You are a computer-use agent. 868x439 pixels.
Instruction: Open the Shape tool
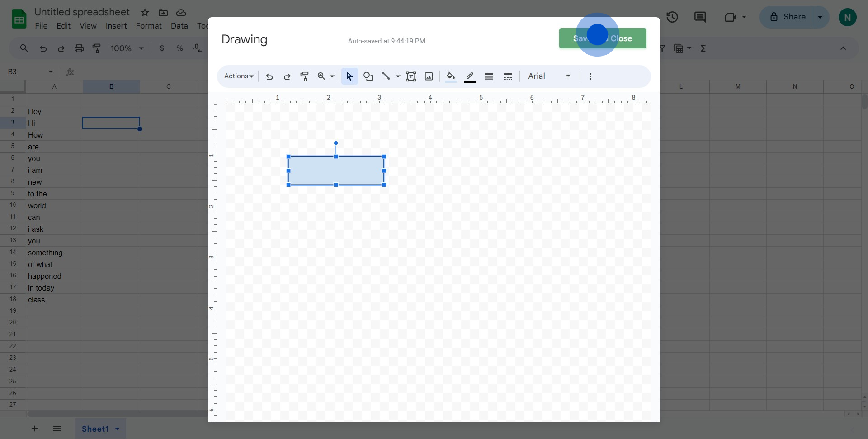pyautogui.click(x=368, y=76)
